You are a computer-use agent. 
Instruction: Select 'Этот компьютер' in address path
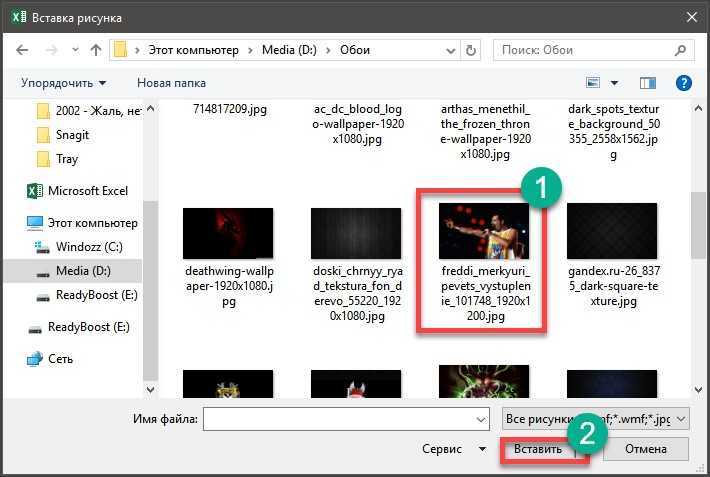click(193, 50)
